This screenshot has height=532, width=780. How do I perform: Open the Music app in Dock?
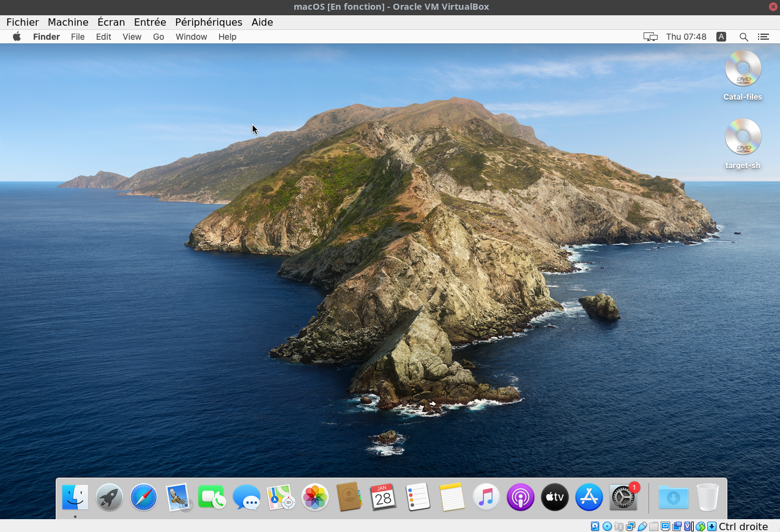coord(486,497)
